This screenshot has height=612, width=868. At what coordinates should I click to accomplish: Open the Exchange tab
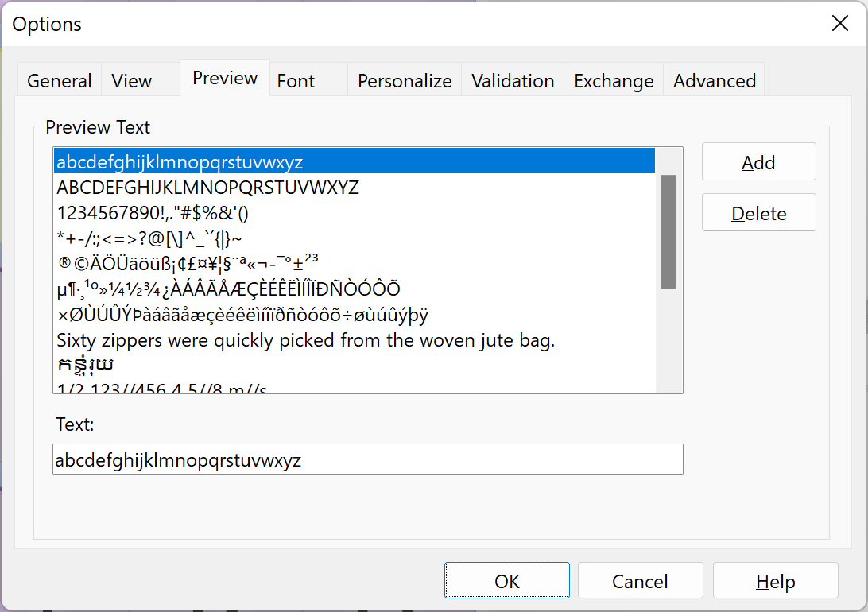[x=614, y=81]
